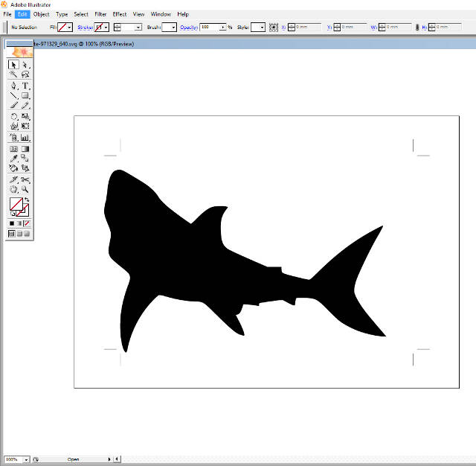Open the Type menu
Screen dimensions: 476x466
coord(62,14)
